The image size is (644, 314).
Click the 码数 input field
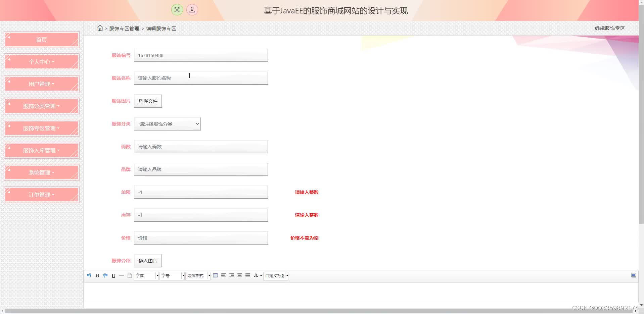(x=201, y=147)
